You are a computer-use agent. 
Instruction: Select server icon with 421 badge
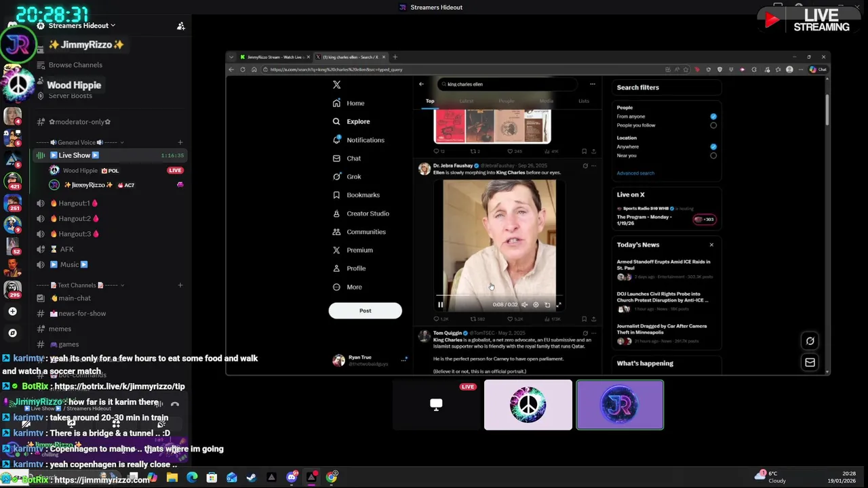pyautogui.click(x=12, y=181)
